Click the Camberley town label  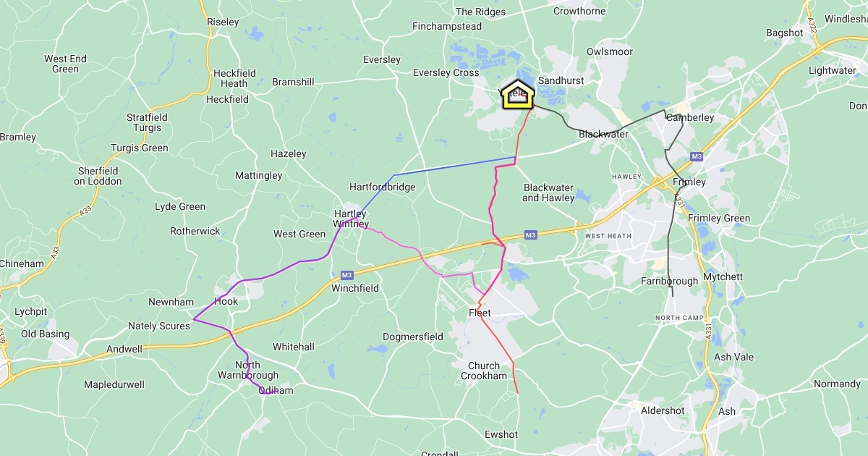tap(690, 117)
